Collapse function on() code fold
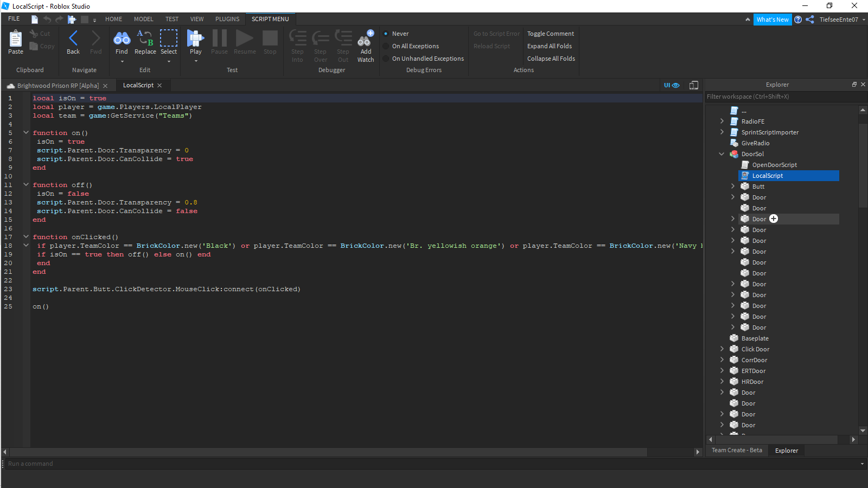The height and width of the screenshot is (488, 868). tap(26, 132)
